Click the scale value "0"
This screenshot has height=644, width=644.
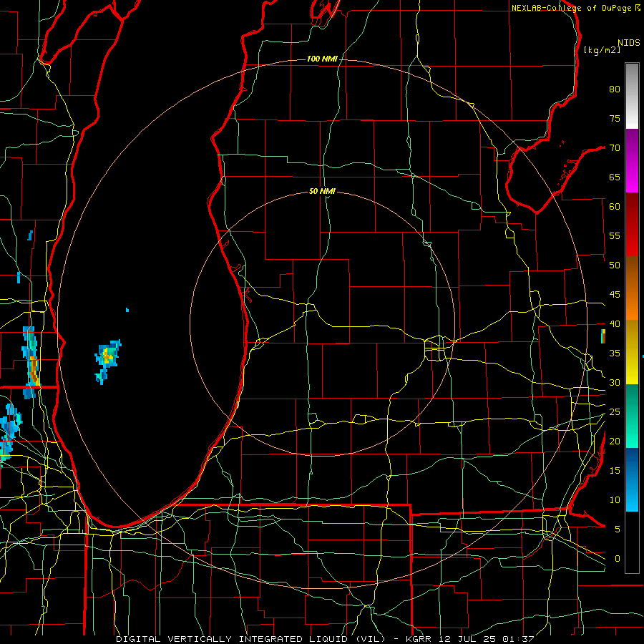618,559
